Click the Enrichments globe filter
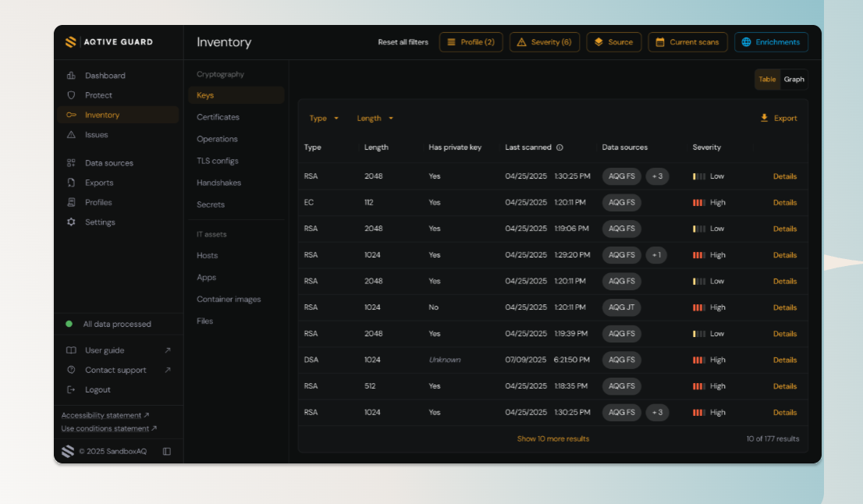 (771, 42)
